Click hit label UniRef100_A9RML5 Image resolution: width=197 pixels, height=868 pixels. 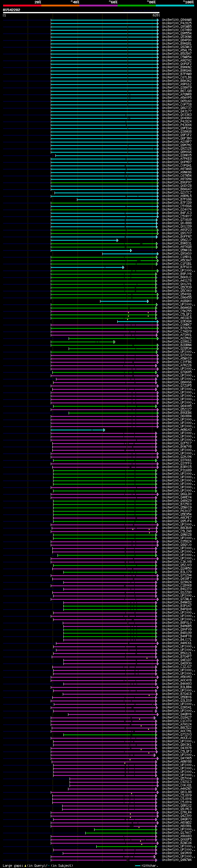pyautogui.click(x=177, y=196)
